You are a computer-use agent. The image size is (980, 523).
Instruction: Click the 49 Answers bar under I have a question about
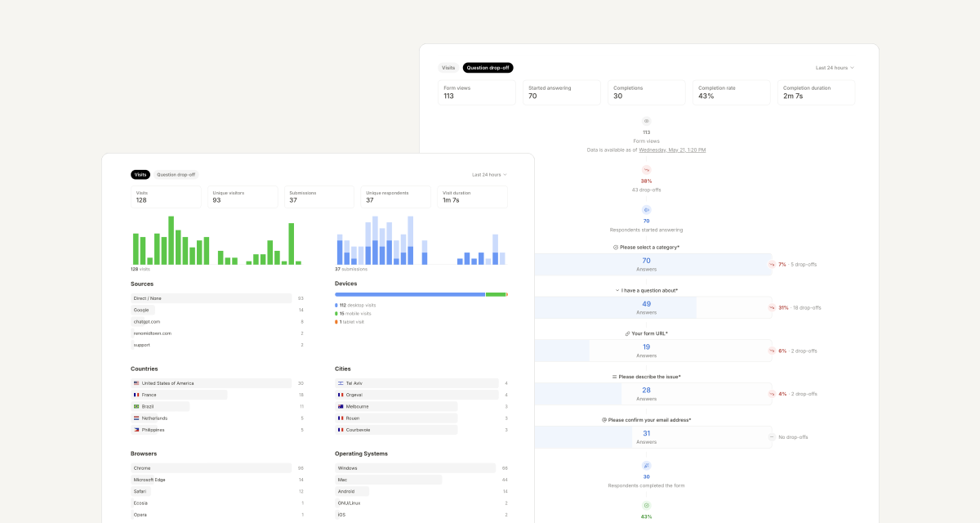(653, 307)
